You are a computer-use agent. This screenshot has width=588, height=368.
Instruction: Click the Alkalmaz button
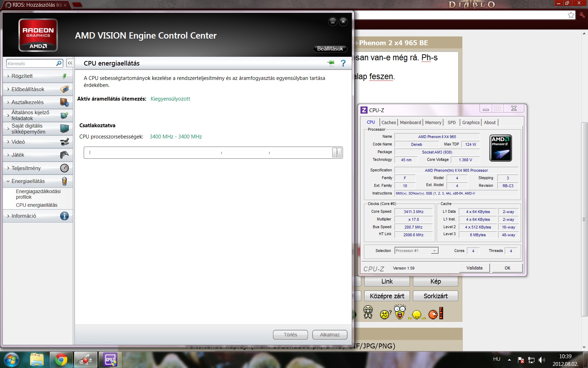[330, 335]
